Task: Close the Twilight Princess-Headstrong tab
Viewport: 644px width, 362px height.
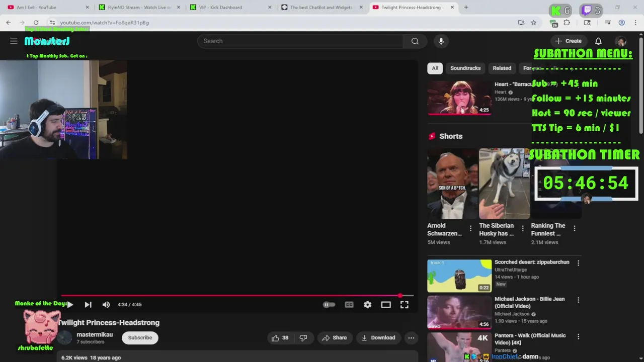Action: click(x=452, y=7)
